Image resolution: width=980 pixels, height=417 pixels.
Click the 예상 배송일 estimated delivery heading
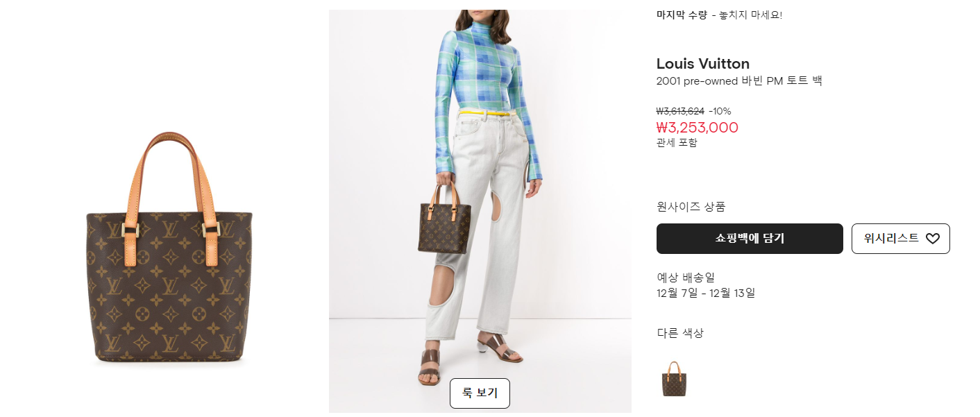(x=686, y=278)
